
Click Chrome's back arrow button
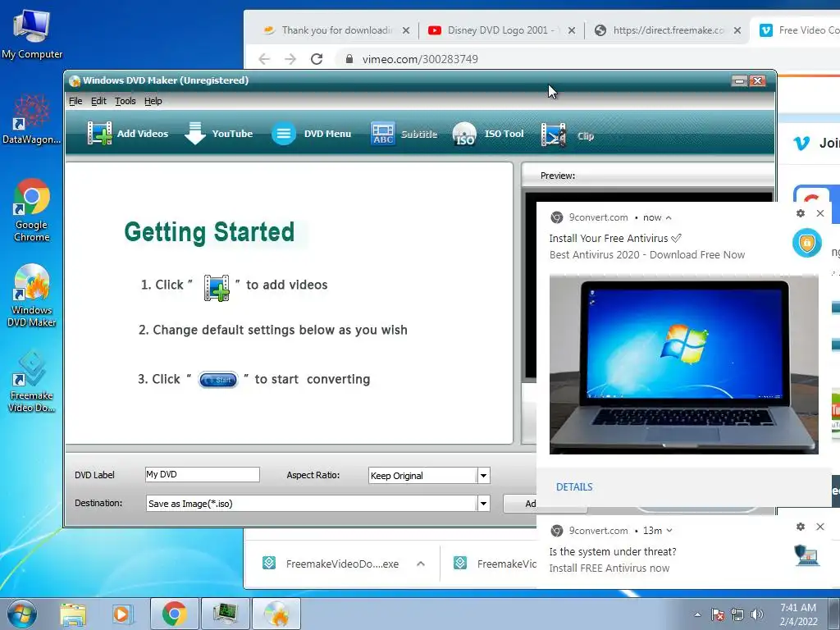264,59
